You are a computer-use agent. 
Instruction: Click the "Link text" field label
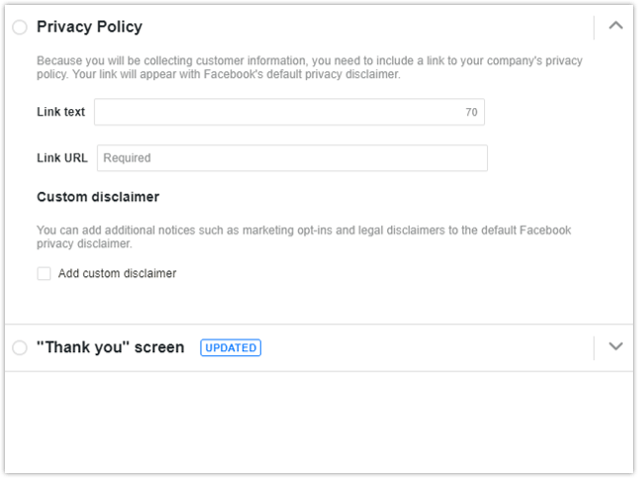[x=61, y=112]
